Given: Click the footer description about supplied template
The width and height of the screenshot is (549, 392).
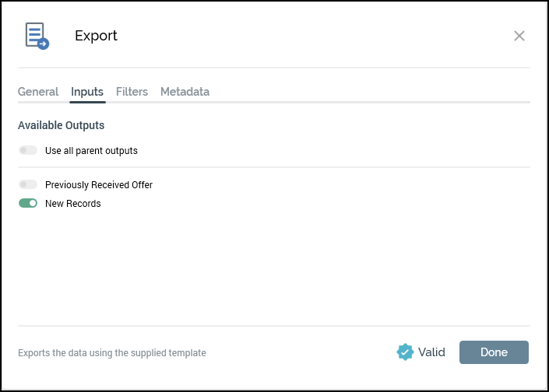Looking at the screenshot, I should [x=112, y=353].
